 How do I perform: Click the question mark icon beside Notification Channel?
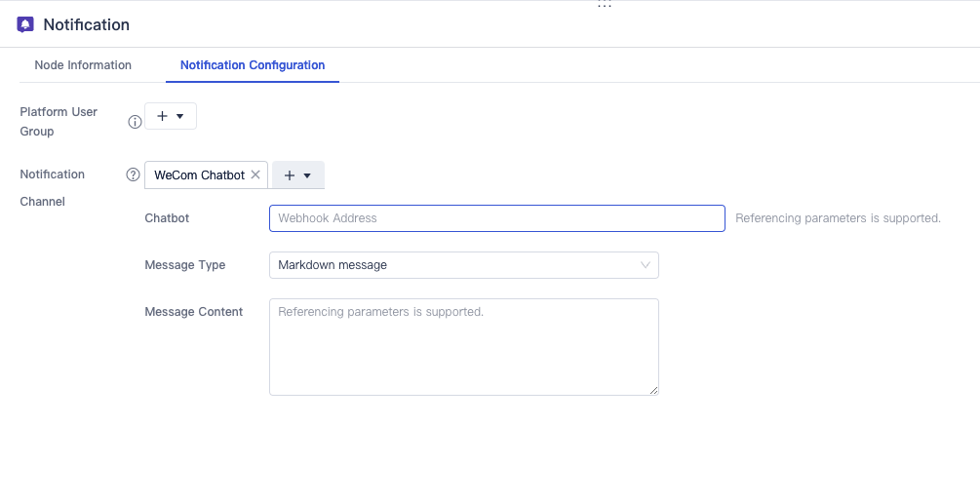pos(134,175)
